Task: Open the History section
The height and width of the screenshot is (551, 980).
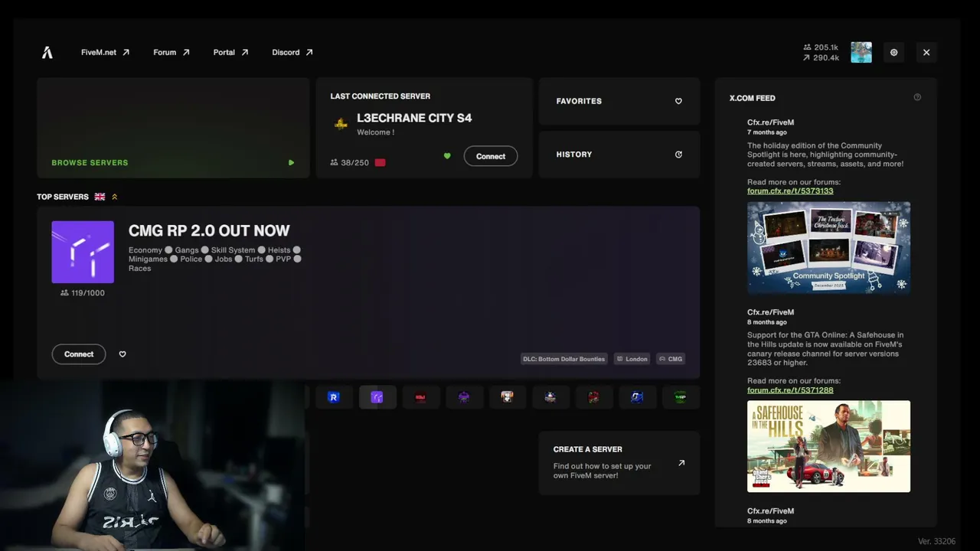Action: pyautogui.click(x=619, y=155)
